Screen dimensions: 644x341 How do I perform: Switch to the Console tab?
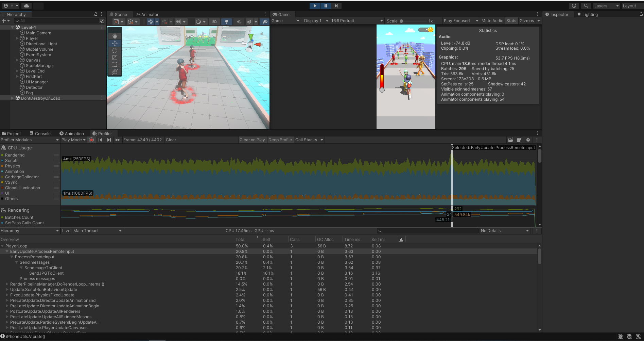[40, 134]
